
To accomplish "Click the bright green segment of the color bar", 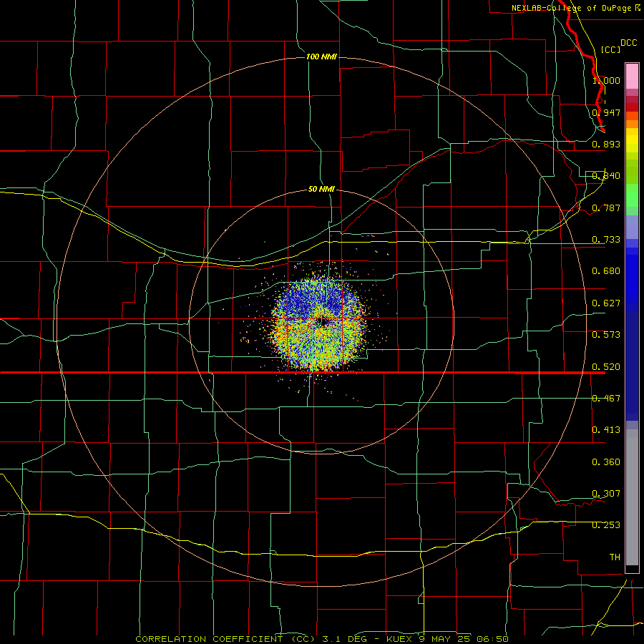I will click(x=632, y=195).
